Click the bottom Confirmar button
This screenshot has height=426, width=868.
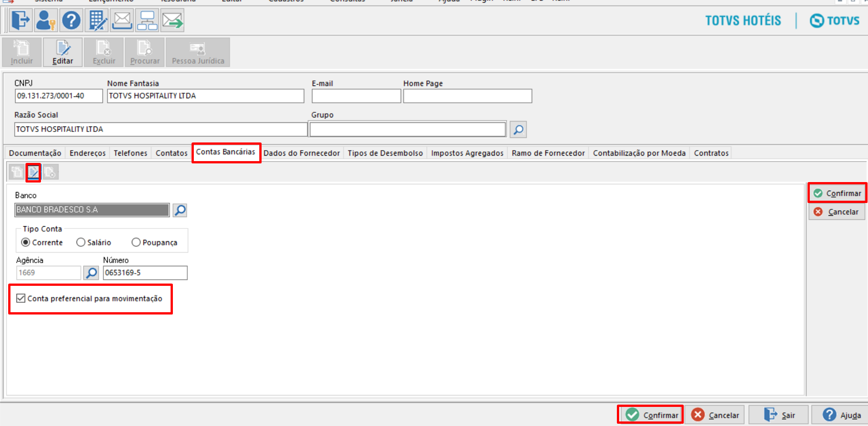[651, 415]
